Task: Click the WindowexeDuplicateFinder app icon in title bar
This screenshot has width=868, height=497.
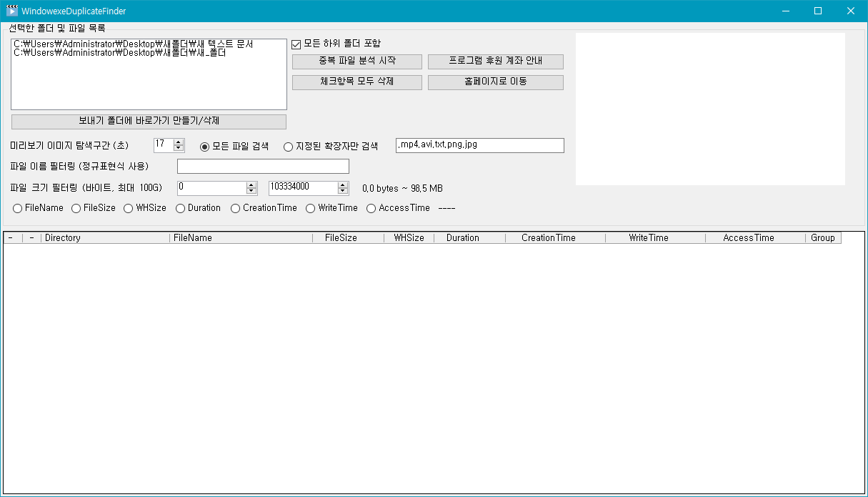Action: [x=12, y=11]
